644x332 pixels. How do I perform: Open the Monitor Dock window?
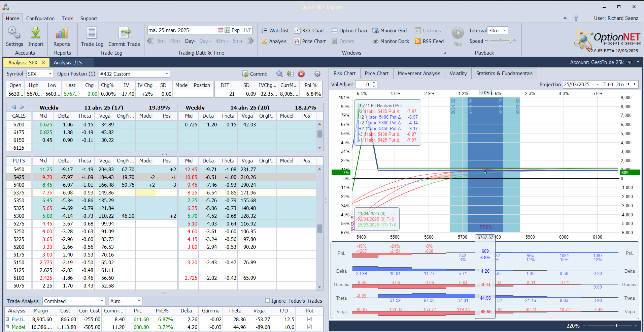(391, 41)
